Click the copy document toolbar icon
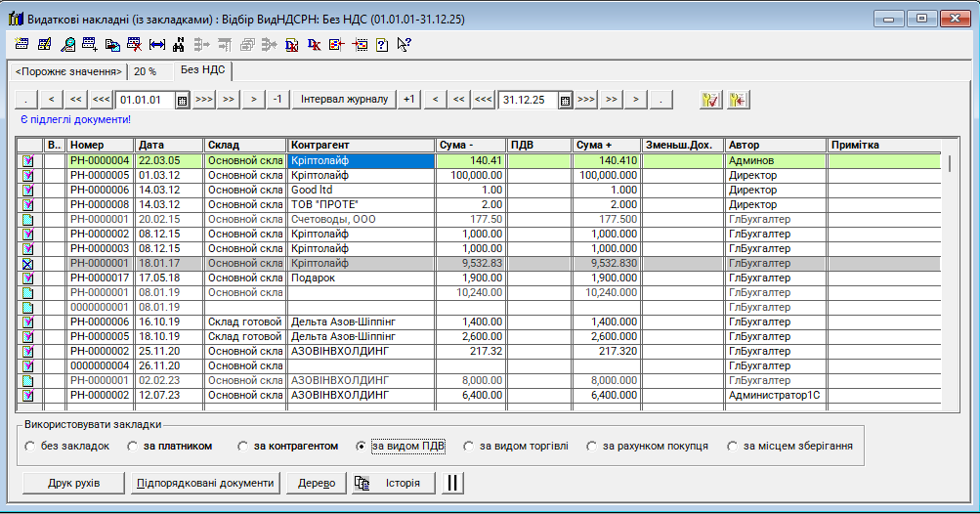980x514 pixels. [112, 44]
